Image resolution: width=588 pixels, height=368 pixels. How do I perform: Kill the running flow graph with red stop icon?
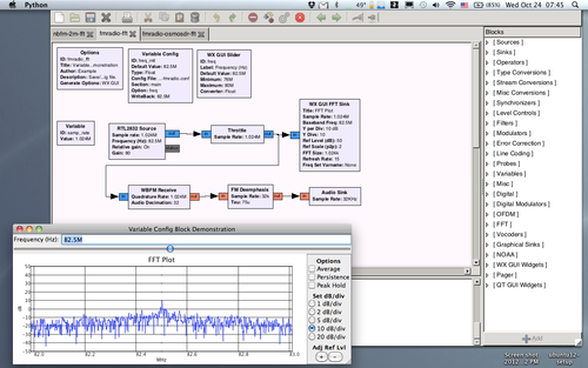tap(300, 18)
